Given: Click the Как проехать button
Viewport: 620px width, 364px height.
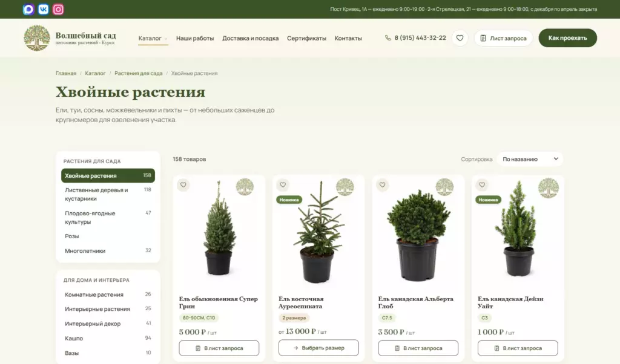Looking at the screenshot, I should [x=567, y=38].
